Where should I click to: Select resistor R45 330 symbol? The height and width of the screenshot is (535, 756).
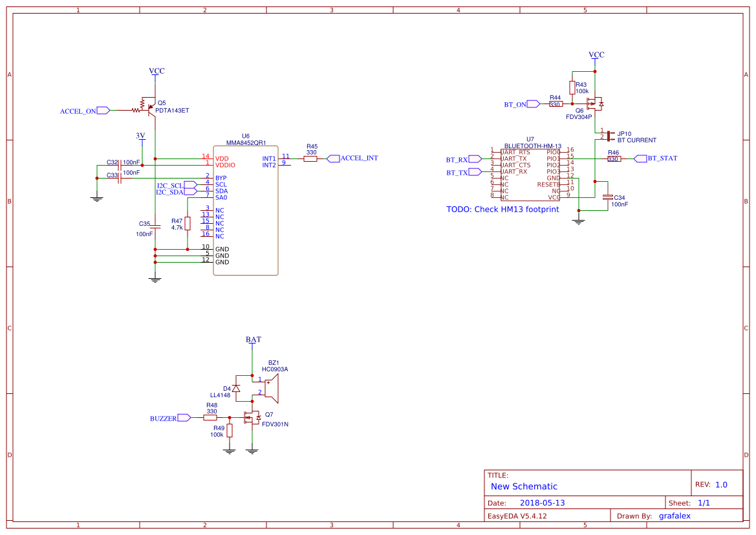(x=310, y=158)
